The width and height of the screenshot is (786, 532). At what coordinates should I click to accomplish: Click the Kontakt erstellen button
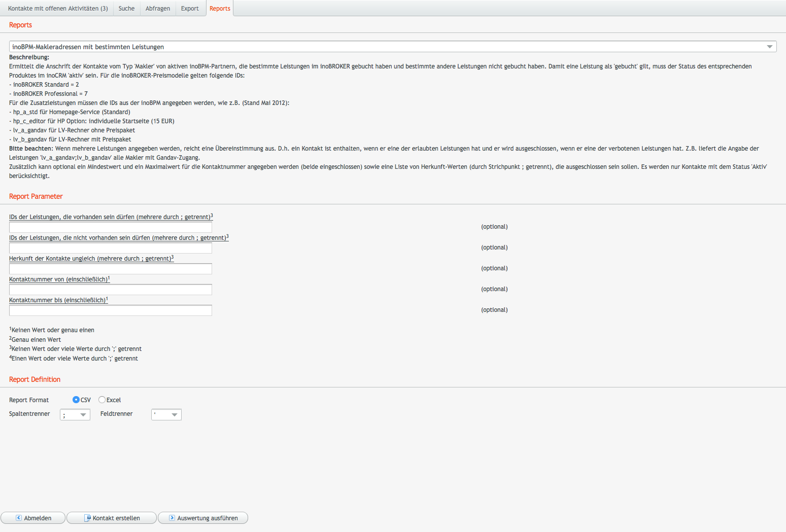tap(112, 518)
